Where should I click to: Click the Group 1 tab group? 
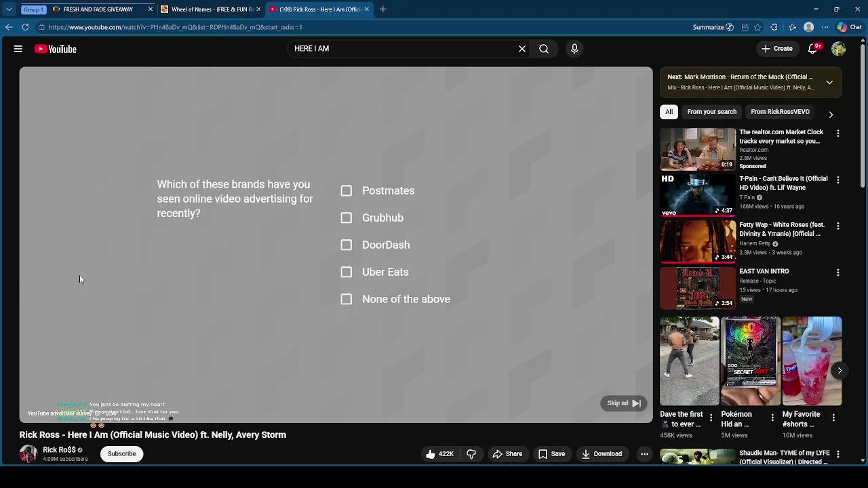tap(34, 9)
